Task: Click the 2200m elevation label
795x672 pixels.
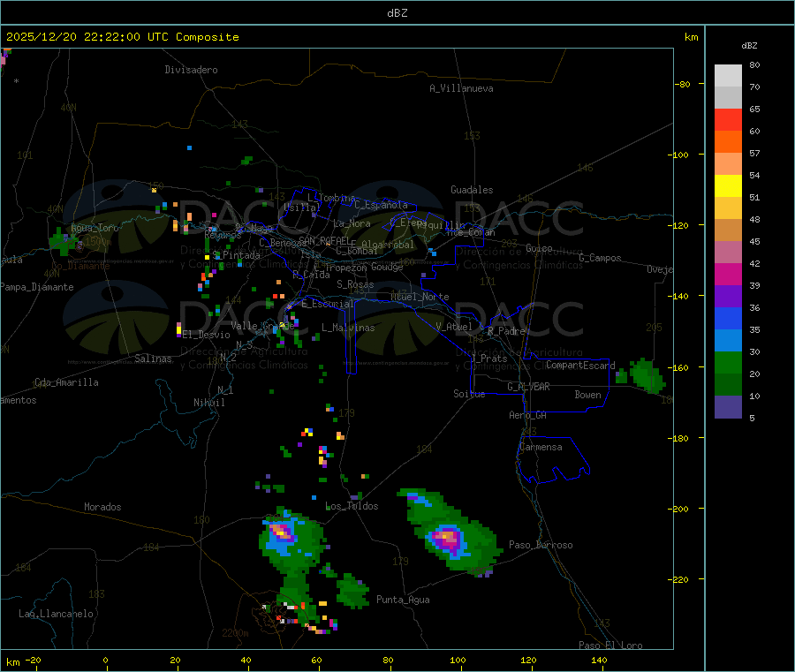Action: coord(235,633)
